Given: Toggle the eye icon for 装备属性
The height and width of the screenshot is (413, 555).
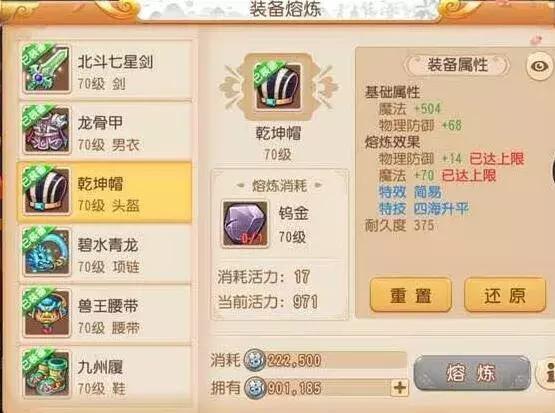Looking at the screenshot, I should 539,66.
